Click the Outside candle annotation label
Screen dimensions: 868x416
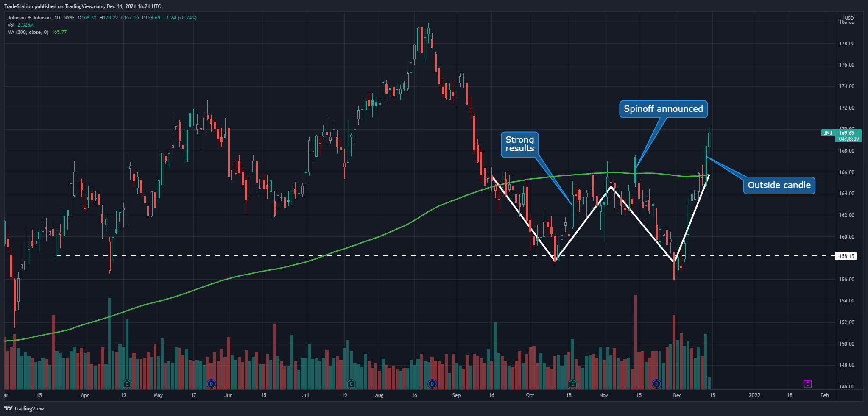[779, 185]
